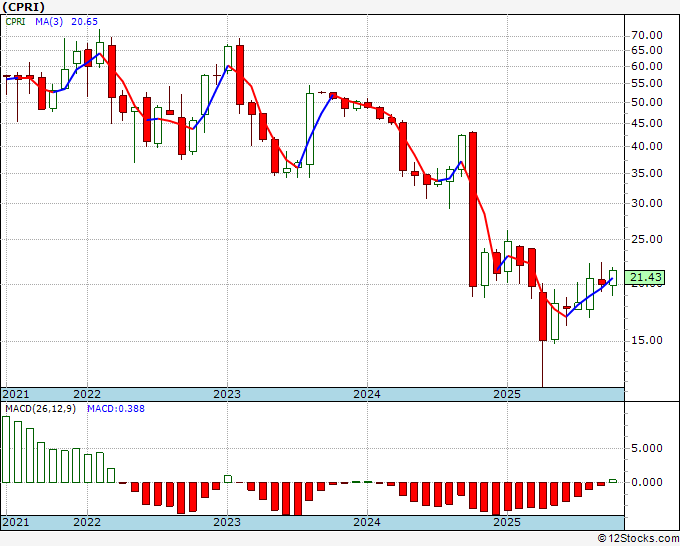Viewport: 680px width, 546px height.
Task: Click the MACD(26,12,9) indicator label
Action: tap(40, 409)
